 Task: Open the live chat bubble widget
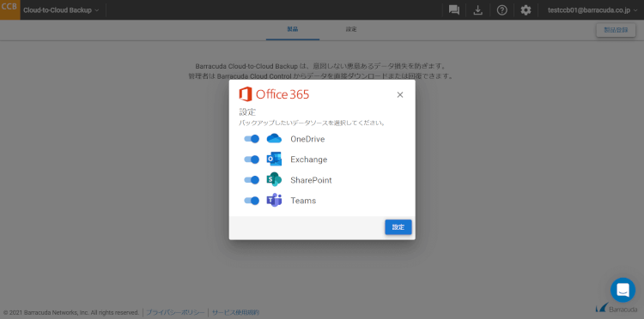[x=623, y=290]
